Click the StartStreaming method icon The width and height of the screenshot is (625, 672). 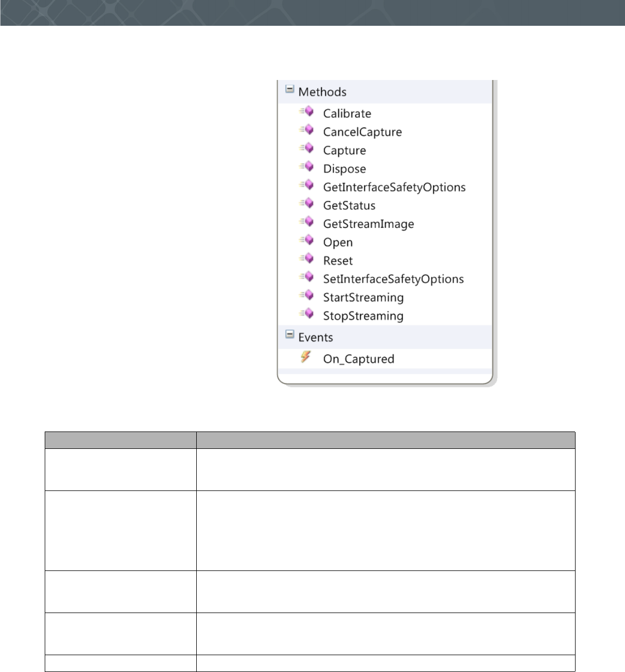[x=307, y=295]
